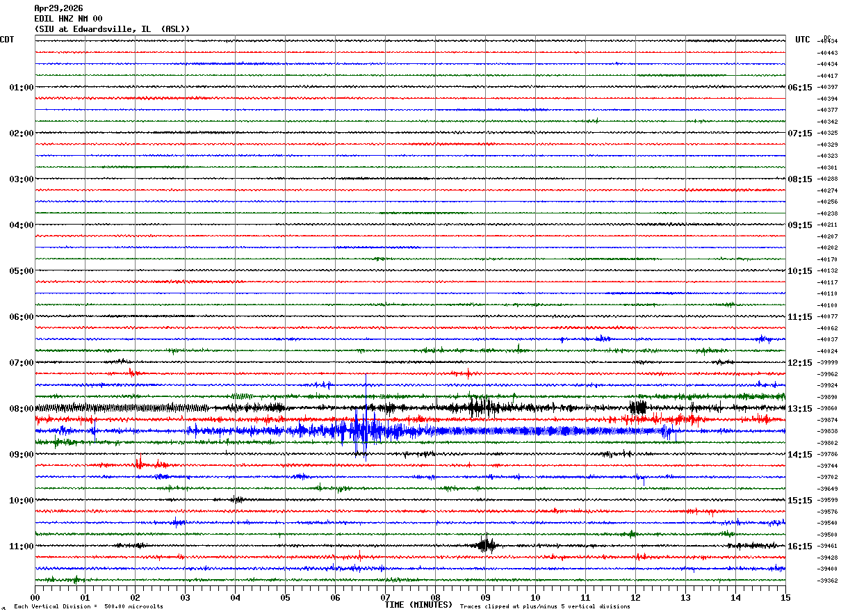Image resolution: width=841 pixels, height=616 pixels.
Task: Click the 'Each Vertical Division = 500.00 microvolts' note
Action: click(x=89, y=607)
